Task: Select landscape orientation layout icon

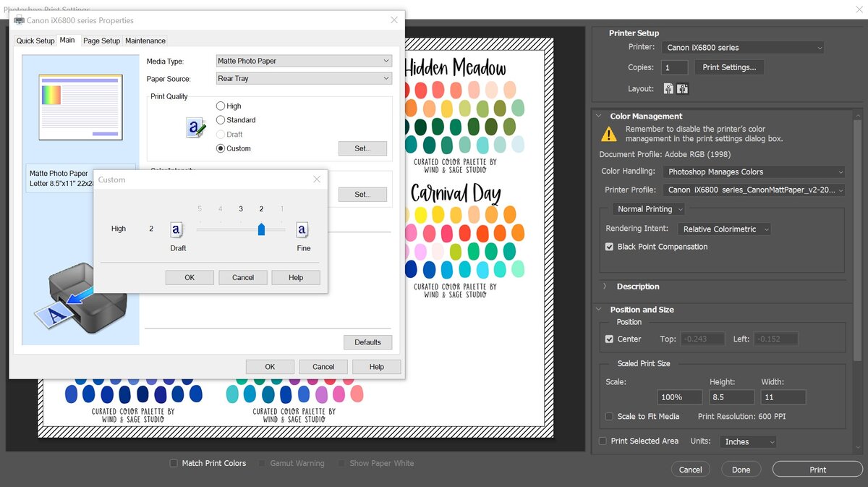Action: tap(682, 88)
